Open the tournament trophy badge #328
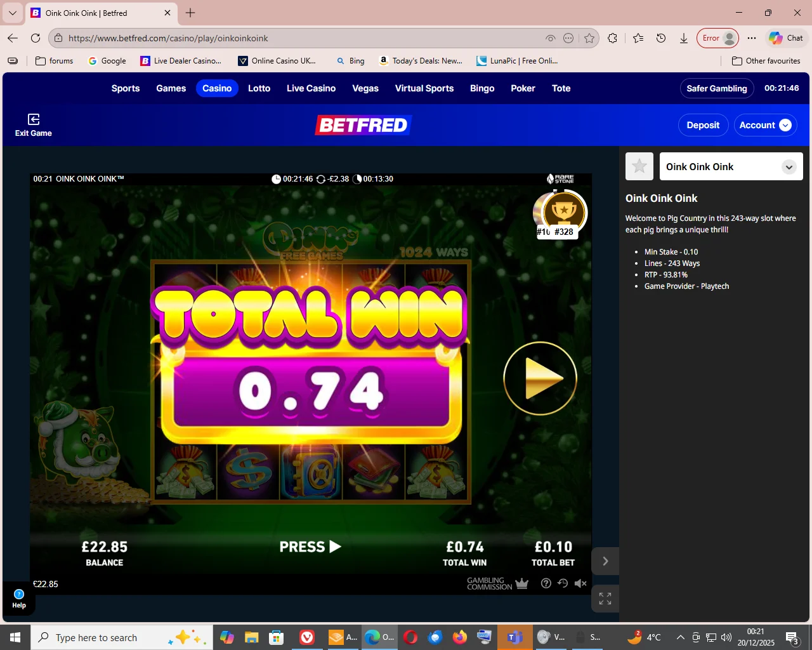This screenshot has height=650, width=812. (563, 214)
